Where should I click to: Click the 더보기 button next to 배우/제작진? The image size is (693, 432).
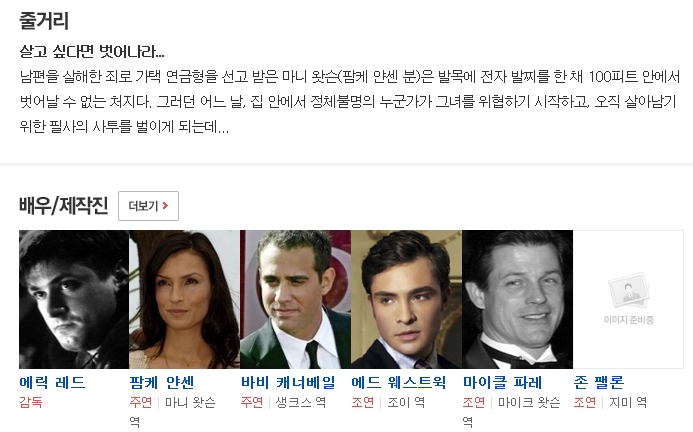(148, 206)
